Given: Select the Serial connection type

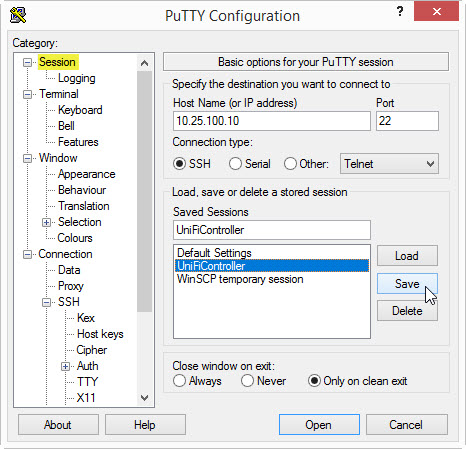Looking at the screenshot, I should (235, 164).
